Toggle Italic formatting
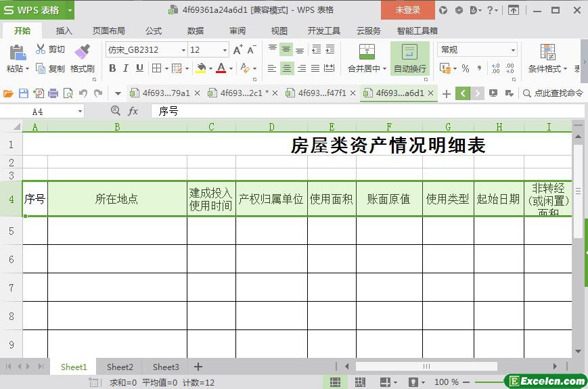588x389 pixels. tap(126, 68)
